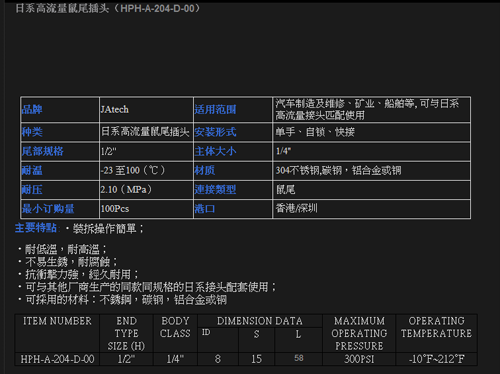Select the 适用范围 blue label
This screenshot has height=374, width=500.
tap(215, 109)
